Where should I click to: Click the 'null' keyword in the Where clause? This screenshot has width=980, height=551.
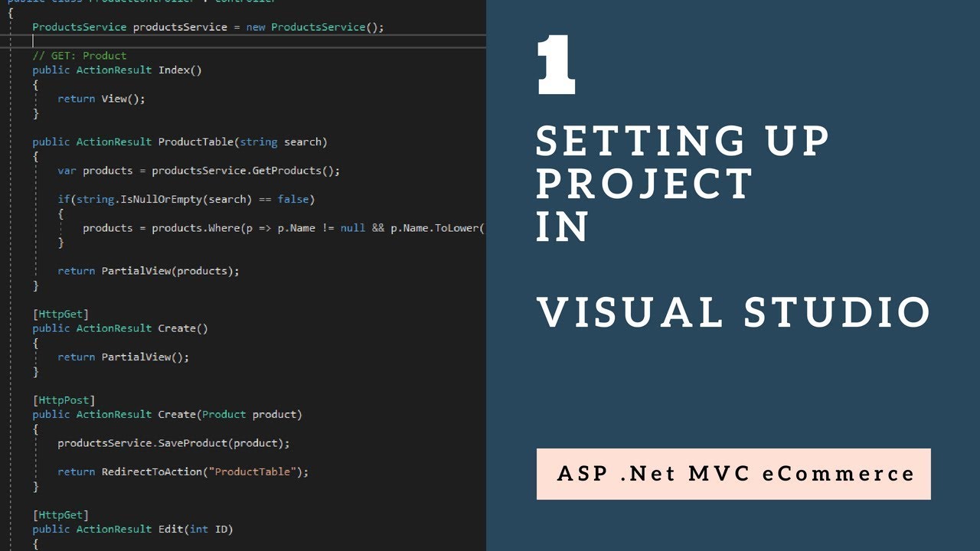click(352, 228)
